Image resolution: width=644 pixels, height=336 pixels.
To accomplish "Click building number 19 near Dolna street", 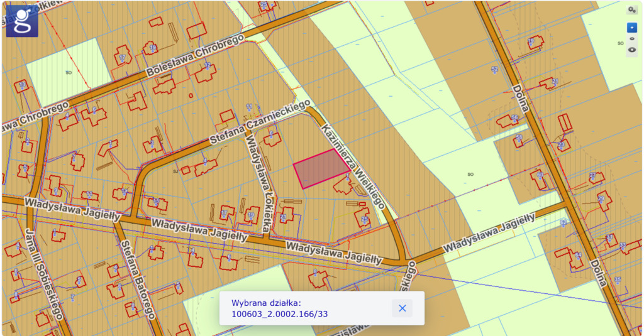I will tap(532, 41).
